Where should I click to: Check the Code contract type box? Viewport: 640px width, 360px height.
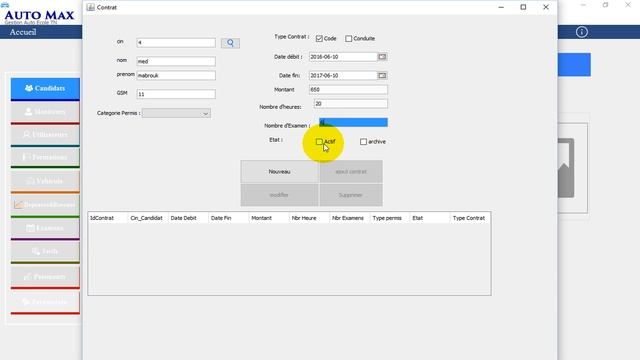tap(319, 38)
